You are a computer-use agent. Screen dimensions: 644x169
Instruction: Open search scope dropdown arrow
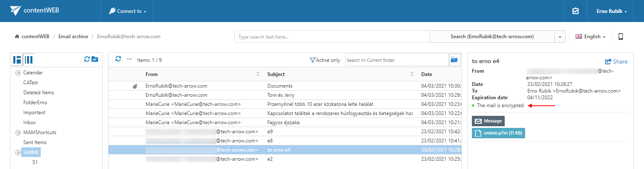[x=560, y=37]
